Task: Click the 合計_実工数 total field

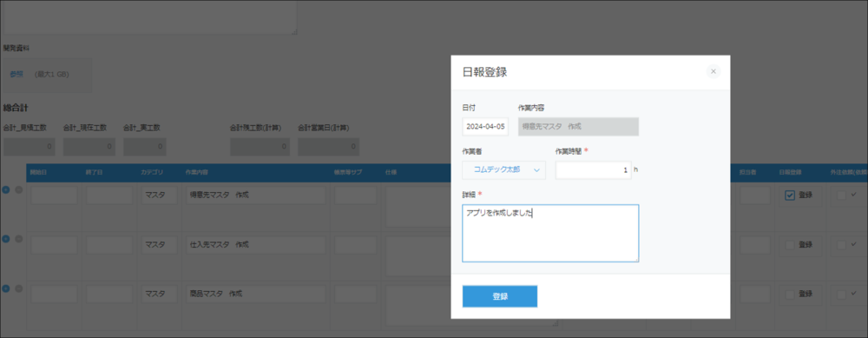Action: pos(145,147)
